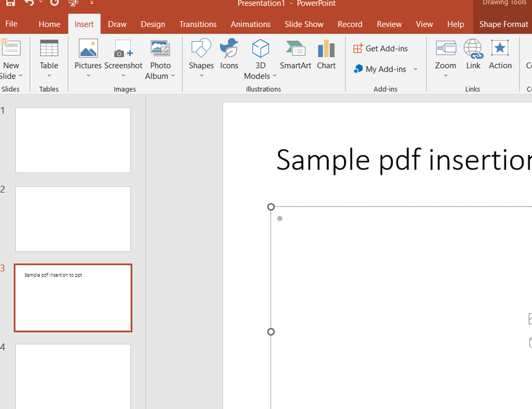Open the File menu
Image resolution: width=532 pixels, height=409 pixels.
(11, 24)
